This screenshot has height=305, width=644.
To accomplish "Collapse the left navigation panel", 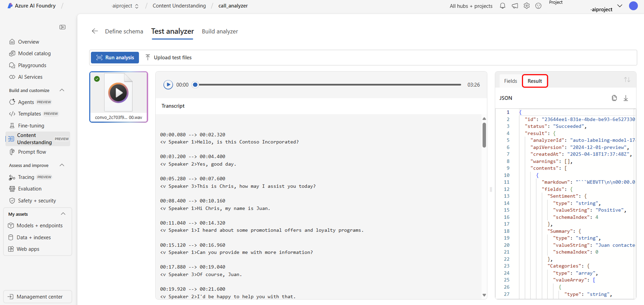I will coord(63,27).
